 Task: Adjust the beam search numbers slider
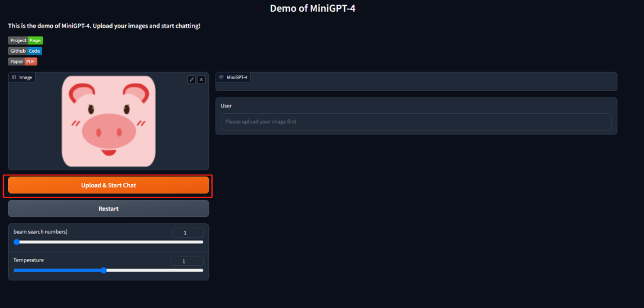(x=108, y=242)
